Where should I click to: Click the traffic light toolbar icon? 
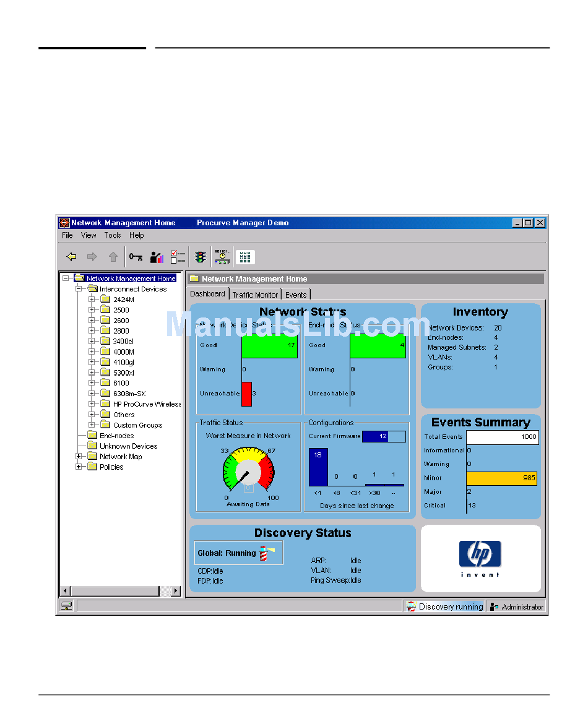pyautogui.click(x=200, y=257)
